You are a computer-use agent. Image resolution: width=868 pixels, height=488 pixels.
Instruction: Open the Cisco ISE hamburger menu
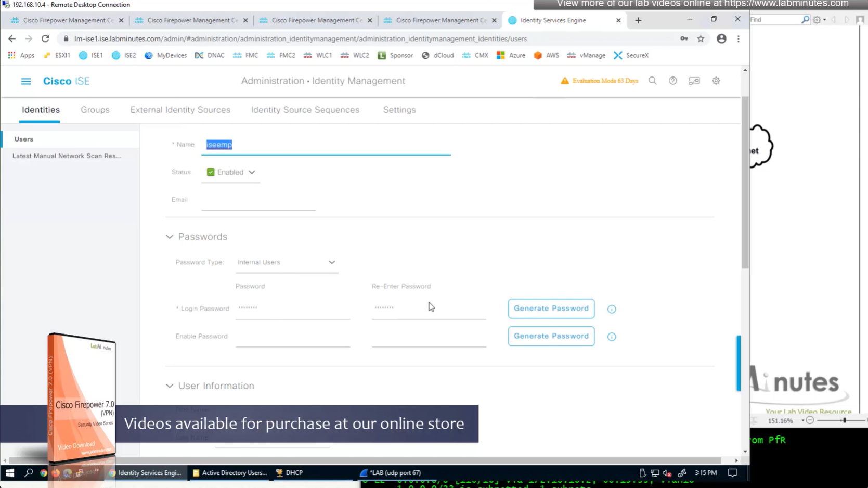[x=25, y=81]
